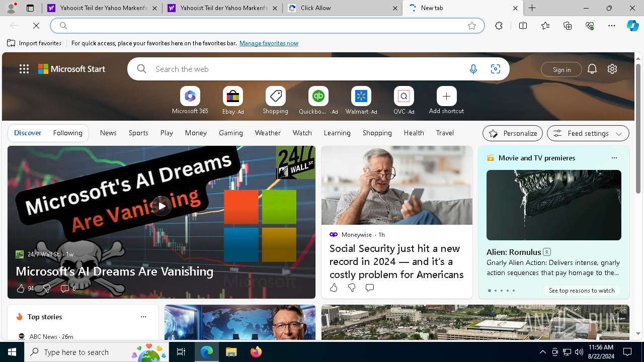Screen dimensions: 644x362
Task: Click the Personalize button
Action: tap(513, 133)
